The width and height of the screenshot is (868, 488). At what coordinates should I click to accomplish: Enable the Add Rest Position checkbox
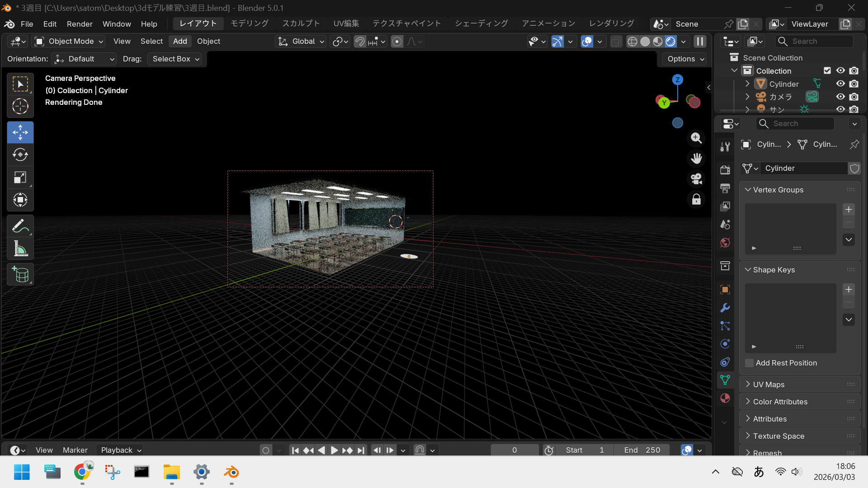click(750, 363)
